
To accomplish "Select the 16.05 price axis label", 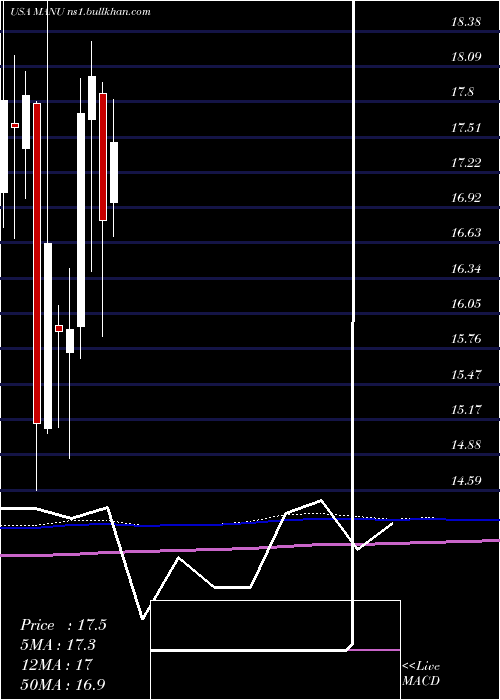I will tap(466, 304).
